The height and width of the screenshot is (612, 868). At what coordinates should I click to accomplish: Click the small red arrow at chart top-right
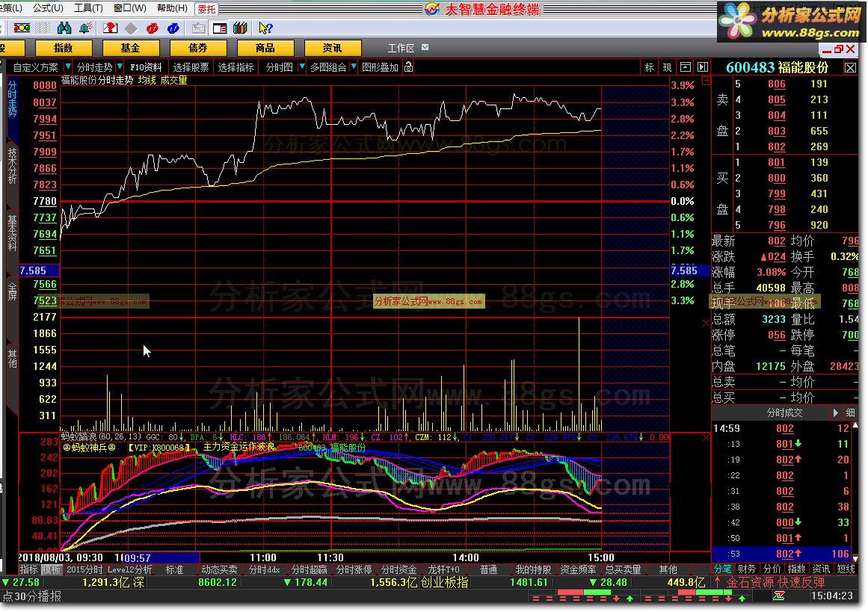706,81
